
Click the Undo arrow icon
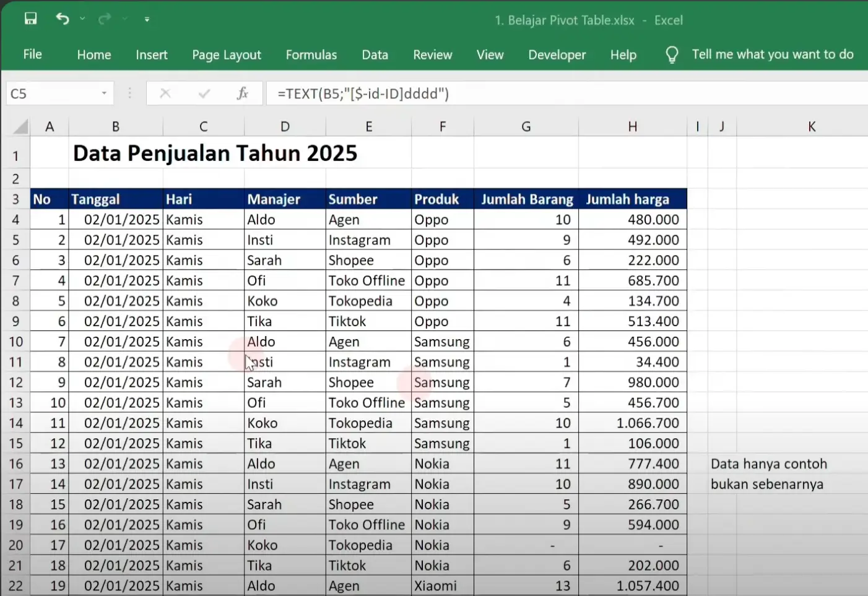pos(62,19)
